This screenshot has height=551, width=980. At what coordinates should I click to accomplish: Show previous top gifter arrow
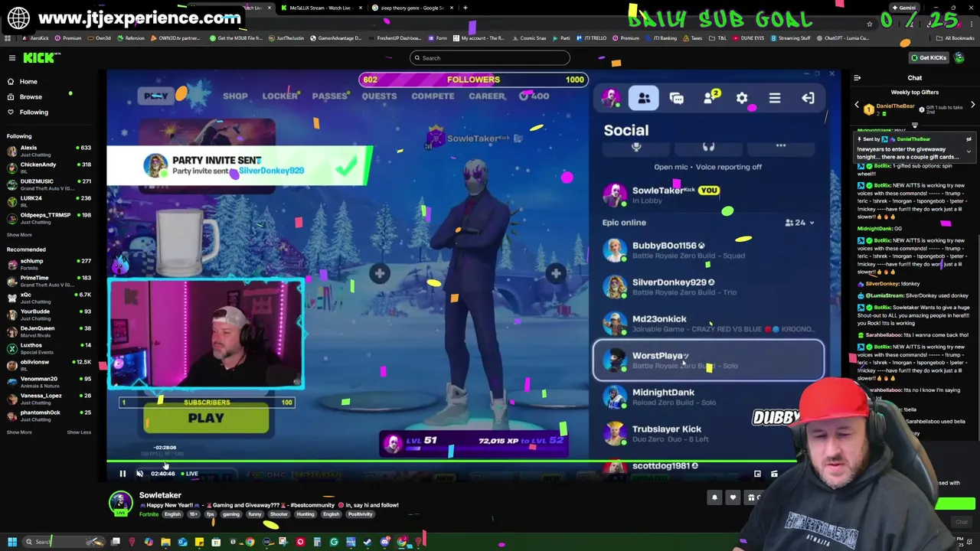857,105
